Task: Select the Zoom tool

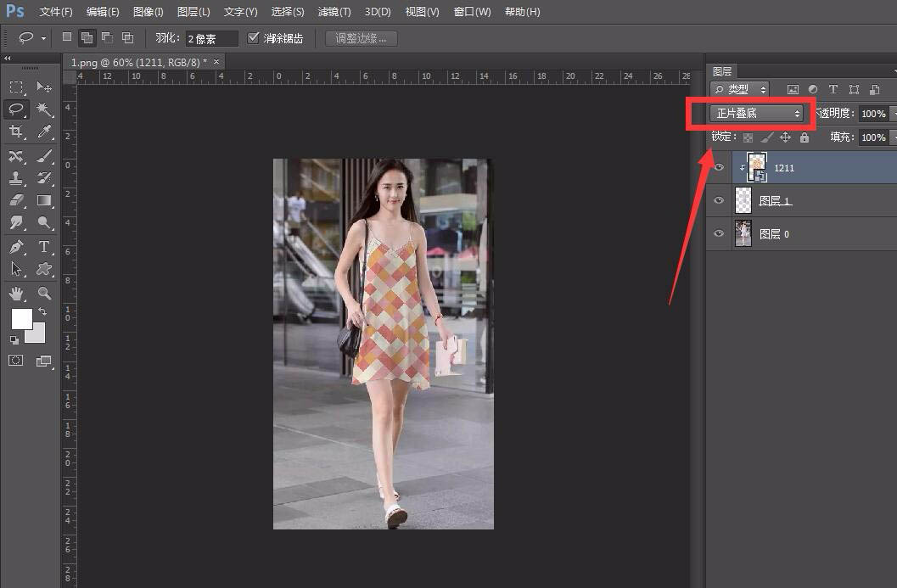Action: [x=44, y=294]
